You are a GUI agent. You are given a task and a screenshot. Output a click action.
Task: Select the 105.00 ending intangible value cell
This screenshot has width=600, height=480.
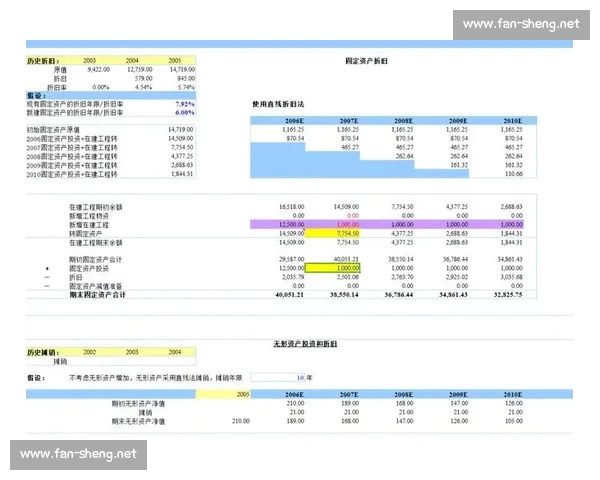514,421
